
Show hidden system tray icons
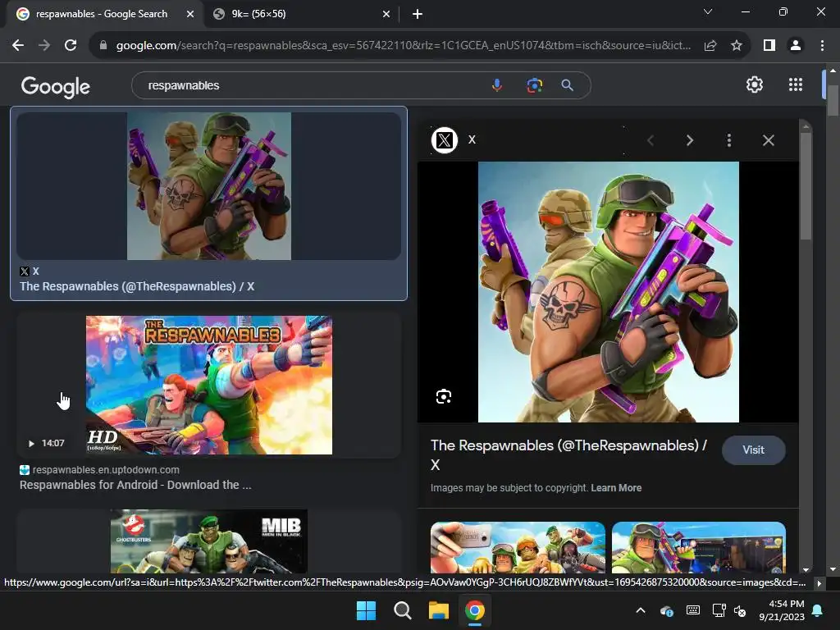click(x=641, y=610)
